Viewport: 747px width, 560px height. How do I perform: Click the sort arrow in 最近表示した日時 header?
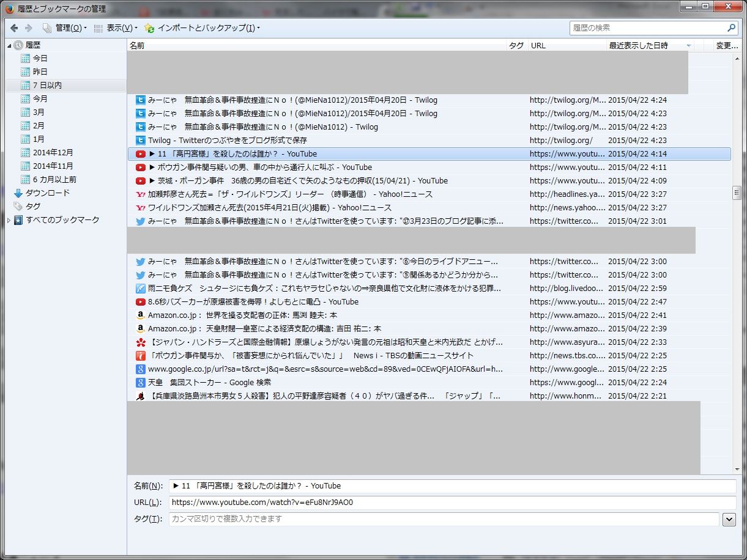coord(689,46)
